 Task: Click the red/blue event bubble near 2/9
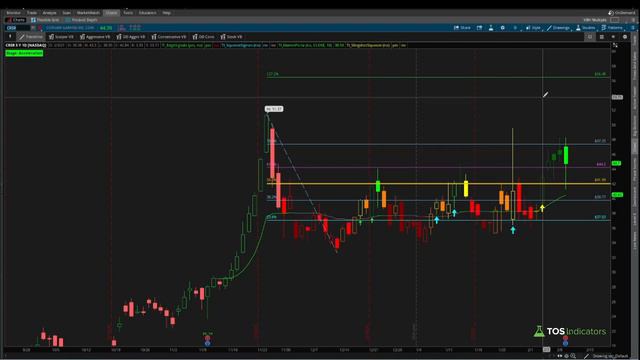pos(565,340)
